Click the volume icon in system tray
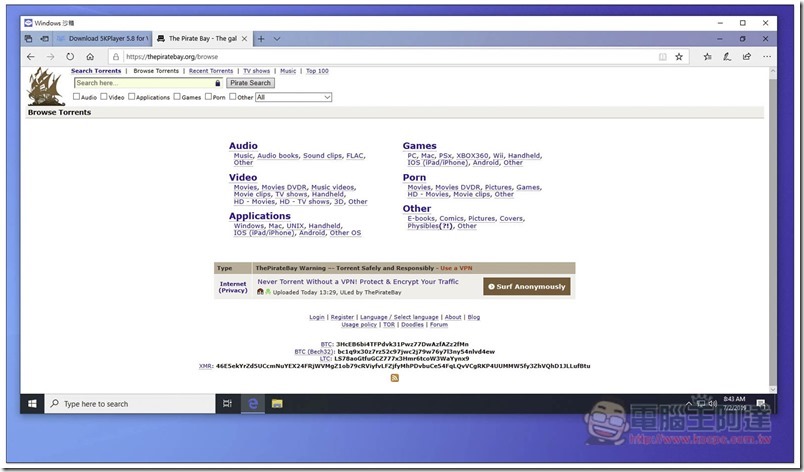Image resolution: width=804 pixels, height=472 pixels. 713,404
